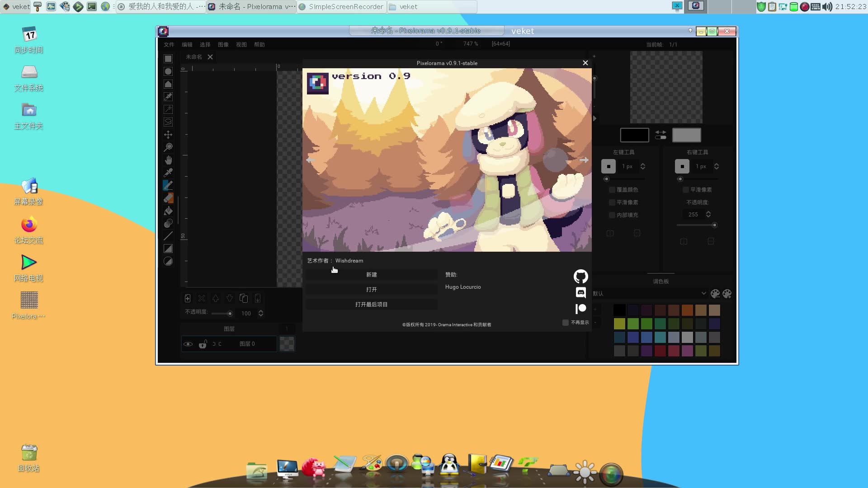868x488 pixels.
Task: Close the Pixelorama splash dialog
Action: coord(585,63)
